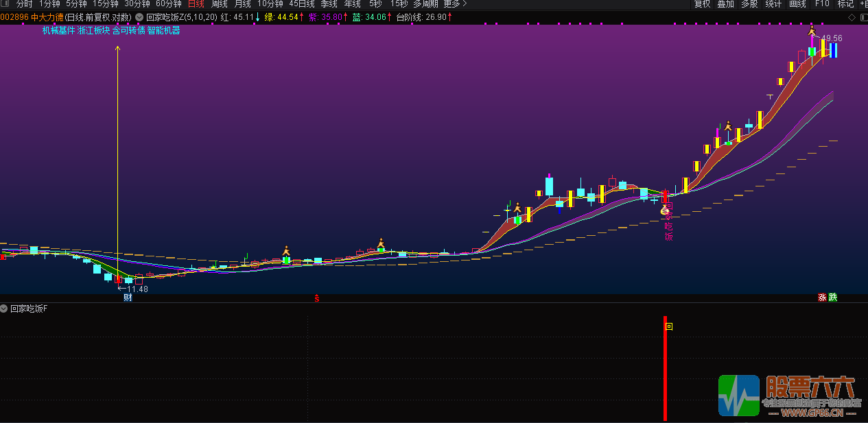Click the green 跌 icon at bottom
Image resolution: width=868 pixels, height=423 pixels.
click(833, 298)
